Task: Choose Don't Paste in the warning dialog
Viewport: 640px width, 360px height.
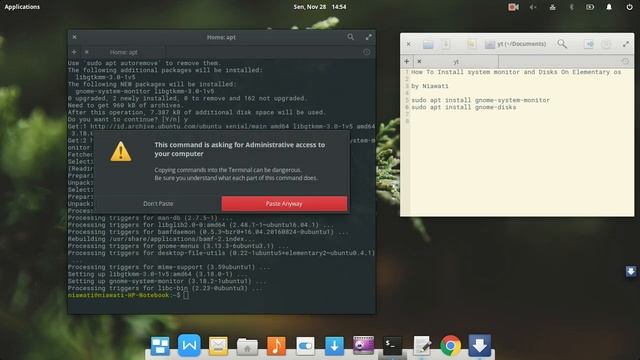Action: [x=158, y=204]
